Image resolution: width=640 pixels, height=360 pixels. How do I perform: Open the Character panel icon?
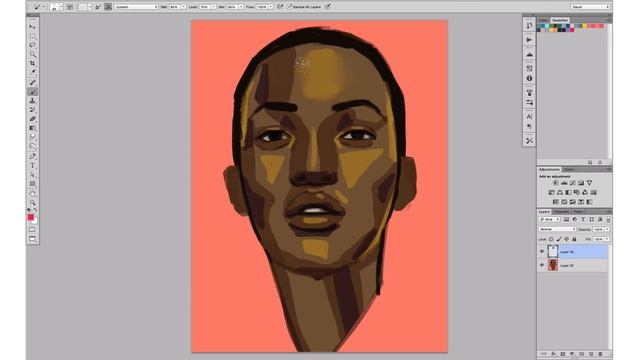[x=529, y=117]
